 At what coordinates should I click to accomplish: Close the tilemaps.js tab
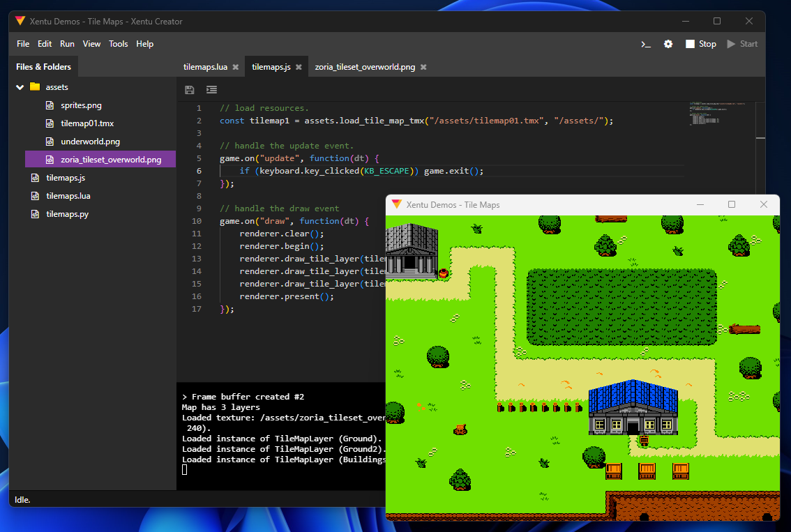tap(299, 66)
